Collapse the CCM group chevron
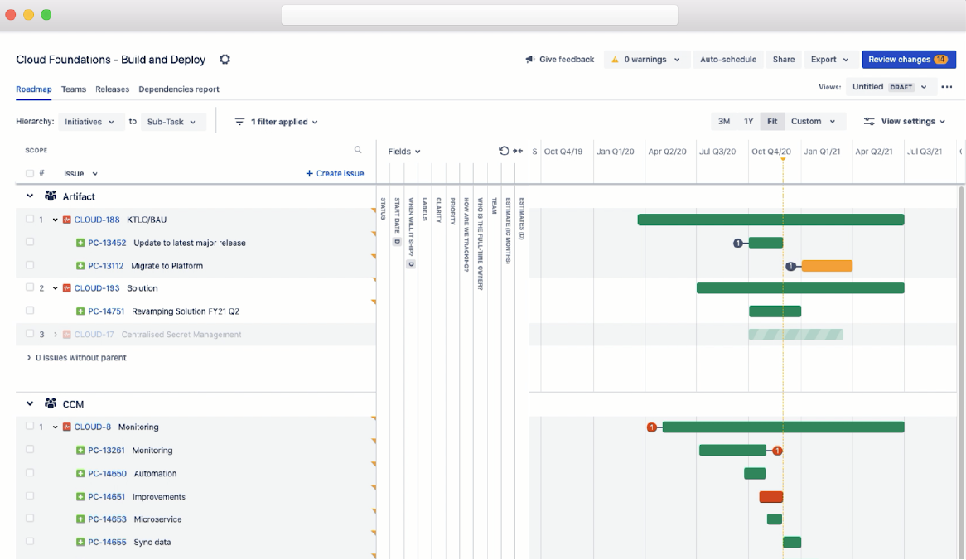966x560 pixels. tap(30, 403)
